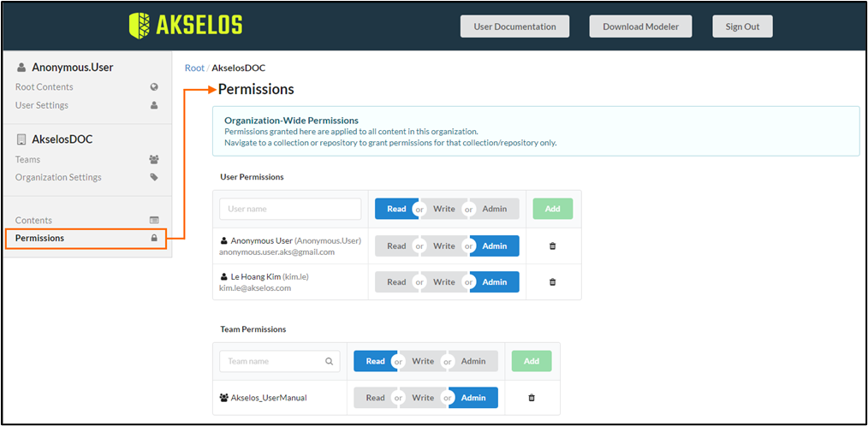Set Le Hoang Kim permission to Read
The width and height of the screenshot is (868, 426).
pyautogui.click(x=396, y=282)
